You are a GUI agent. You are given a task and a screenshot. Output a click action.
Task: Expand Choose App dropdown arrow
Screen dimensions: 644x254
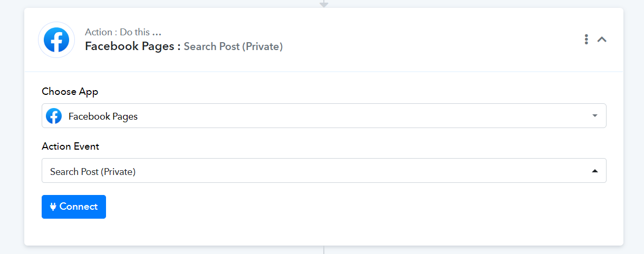[x=595, y=116]
